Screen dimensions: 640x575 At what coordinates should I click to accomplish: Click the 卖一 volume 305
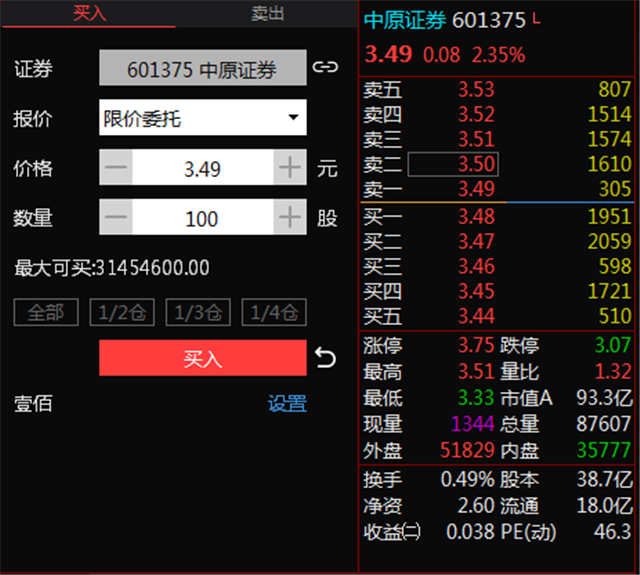pyautogui.click(x=615, y=189)
